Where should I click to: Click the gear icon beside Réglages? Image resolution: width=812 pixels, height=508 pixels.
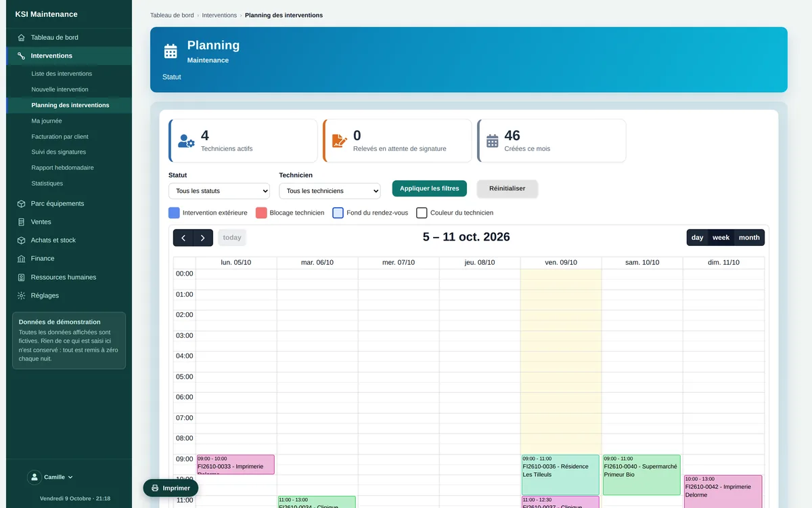click(21, 295)
